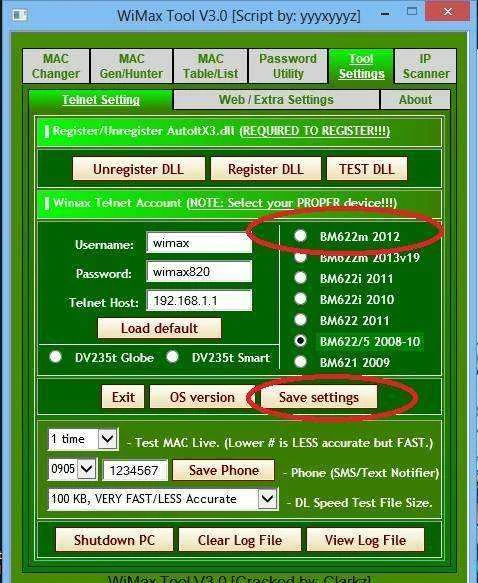The width and height of the screenshot is (478, 583).
Task: Expand the 0905 phone prefix dropdown
Action: pos(87,469)
